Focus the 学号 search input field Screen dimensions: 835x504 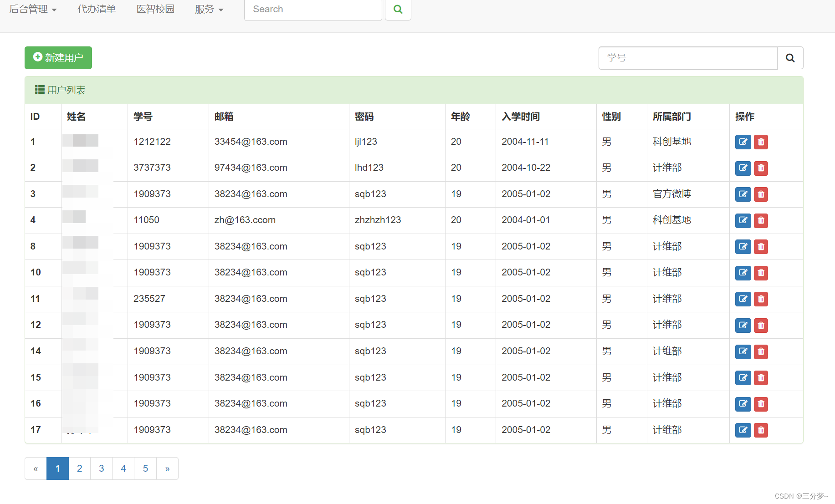pyautogui.click(x=687, y=58)
